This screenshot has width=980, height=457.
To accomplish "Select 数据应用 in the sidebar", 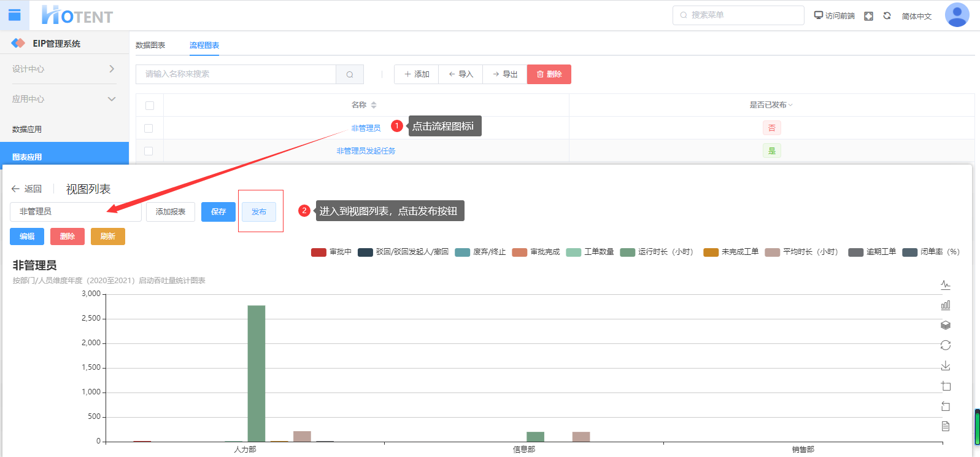I will point(27,129).
